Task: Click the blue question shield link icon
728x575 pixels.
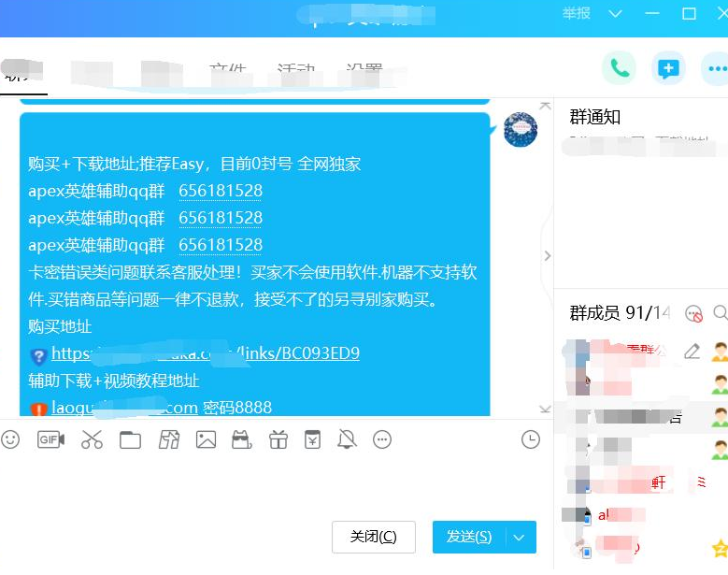Action: coord(38,356)
